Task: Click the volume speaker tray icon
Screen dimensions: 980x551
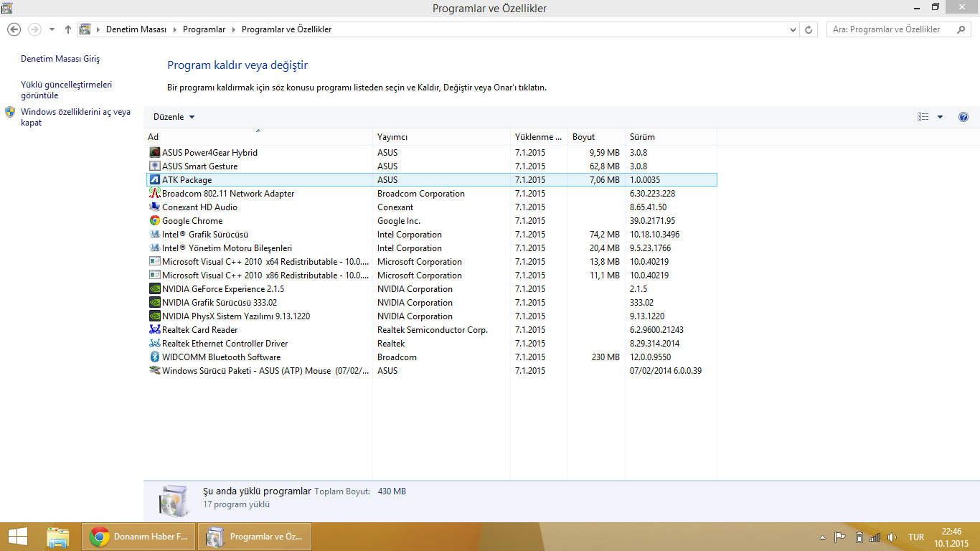Action: [x=892, y=537]
